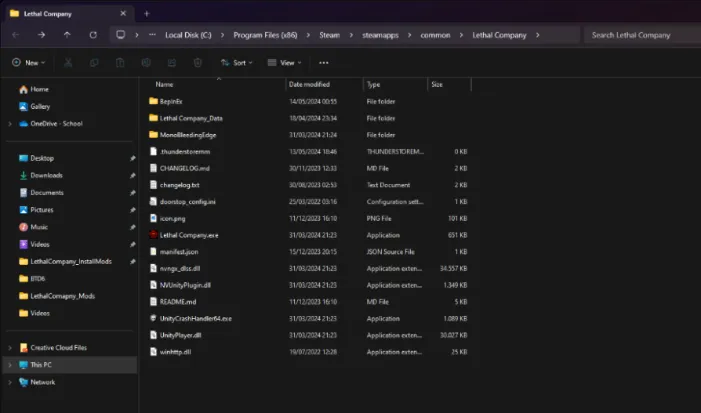Open Pictures in quick access

[x=36, y=210]
